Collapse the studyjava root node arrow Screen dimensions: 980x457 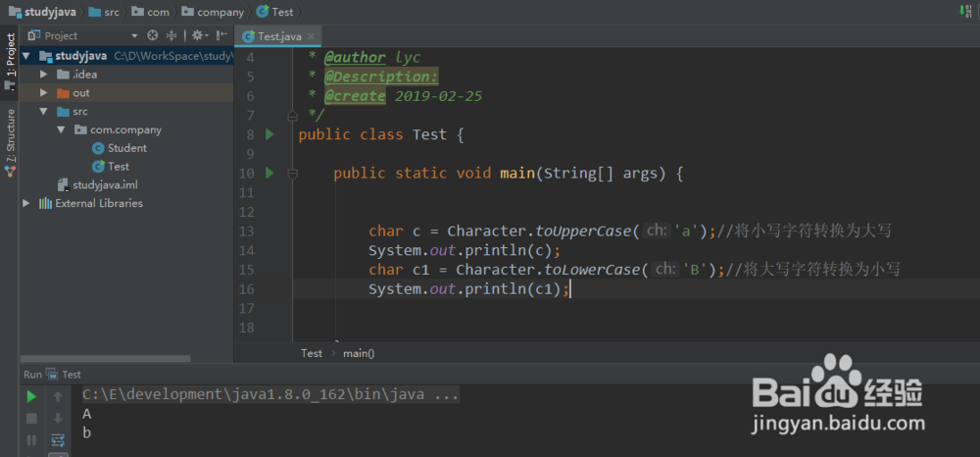coord(26,56)
